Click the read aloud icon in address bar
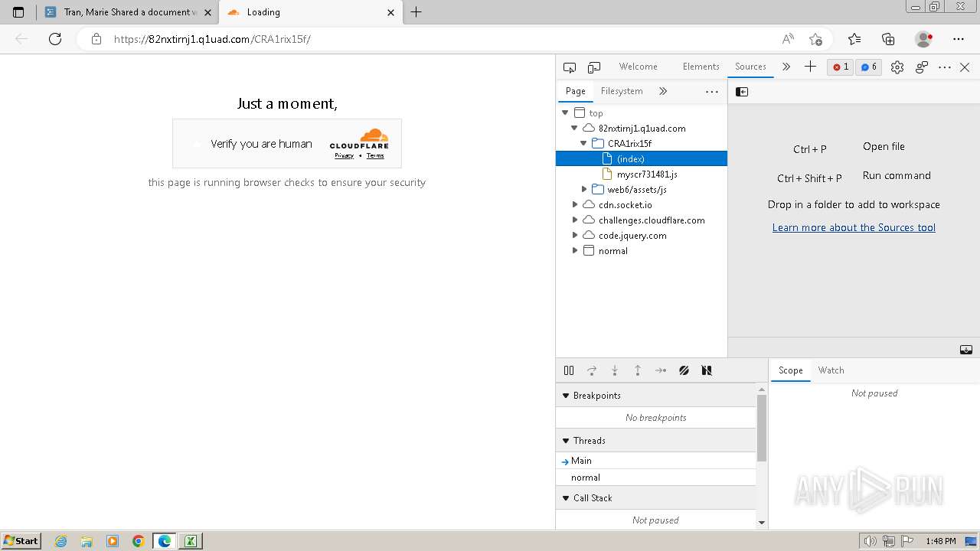This screenshot has width=980, height=551. [788, 39]
